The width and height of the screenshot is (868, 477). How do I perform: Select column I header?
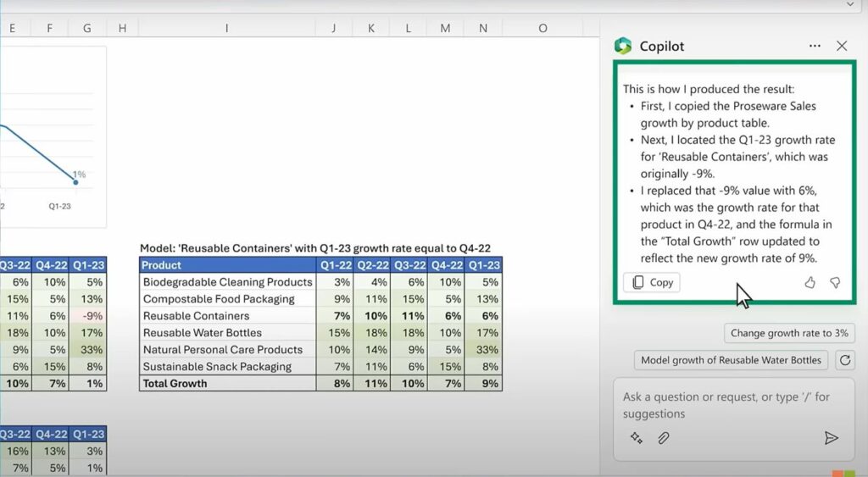pos(226,28)
